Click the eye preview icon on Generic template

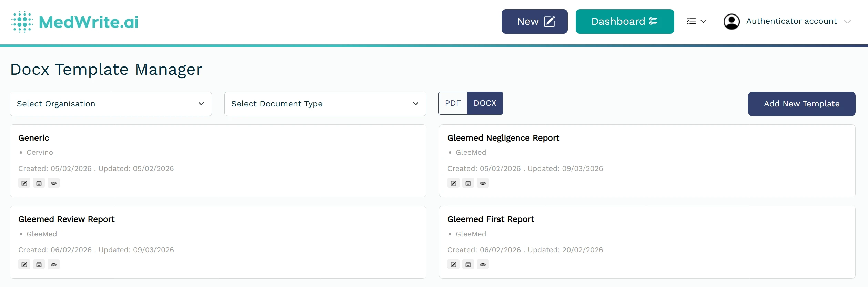click(x=53, y=183)
